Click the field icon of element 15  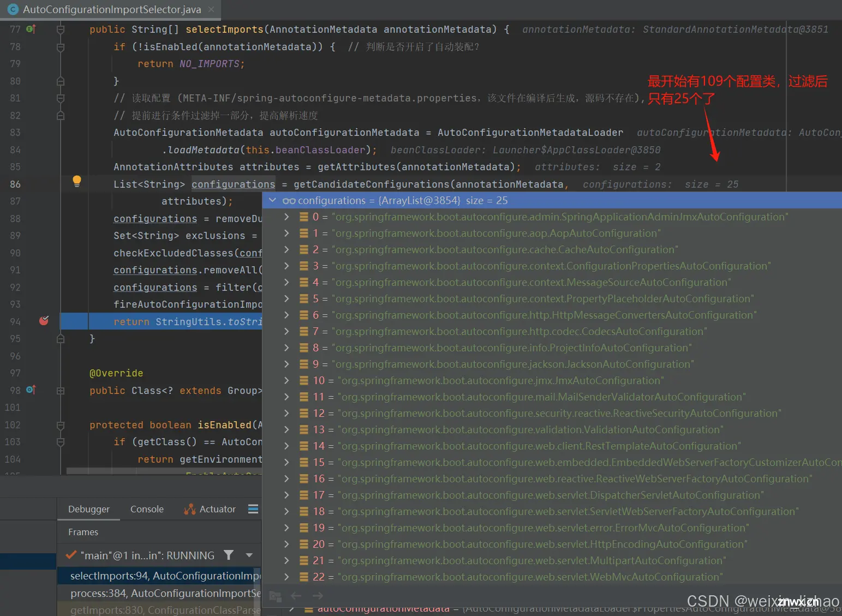pos(304,462)
